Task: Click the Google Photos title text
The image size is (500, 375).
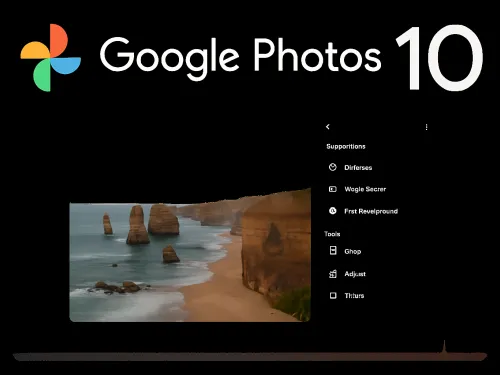Action: coord(240,59)
